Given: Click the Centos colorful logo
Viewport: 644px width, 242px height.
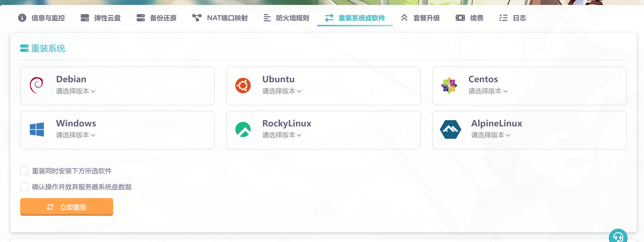Looking at the screenshot, I should tap(449, 86).
